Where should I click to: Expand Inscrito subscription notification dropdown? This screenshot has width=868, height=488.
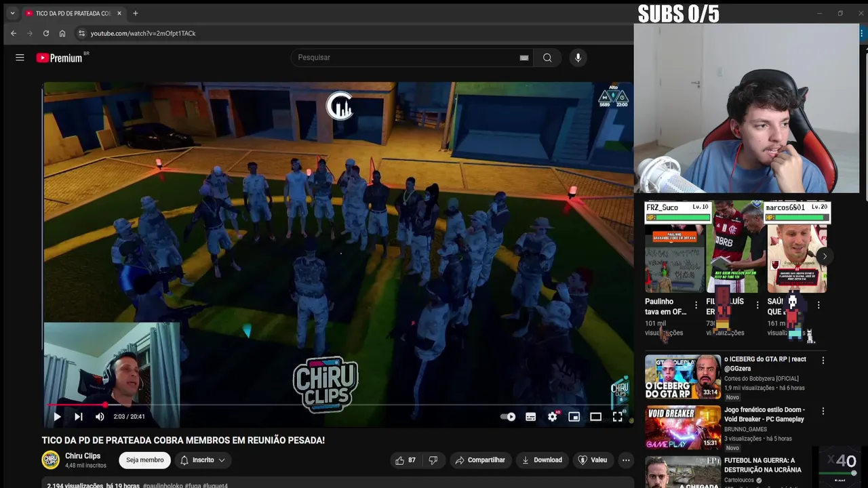[x=203, y=460]
